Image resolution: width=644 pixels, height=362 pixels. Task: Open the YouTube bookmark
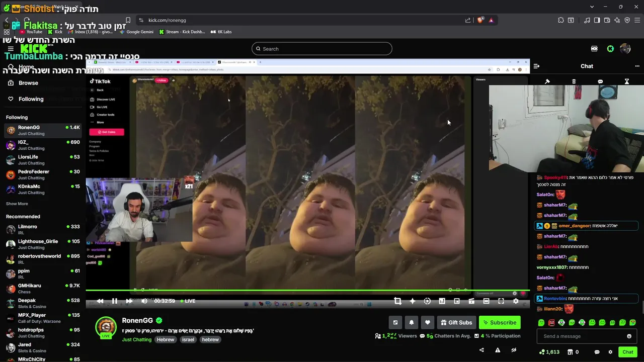coord(31,32)
